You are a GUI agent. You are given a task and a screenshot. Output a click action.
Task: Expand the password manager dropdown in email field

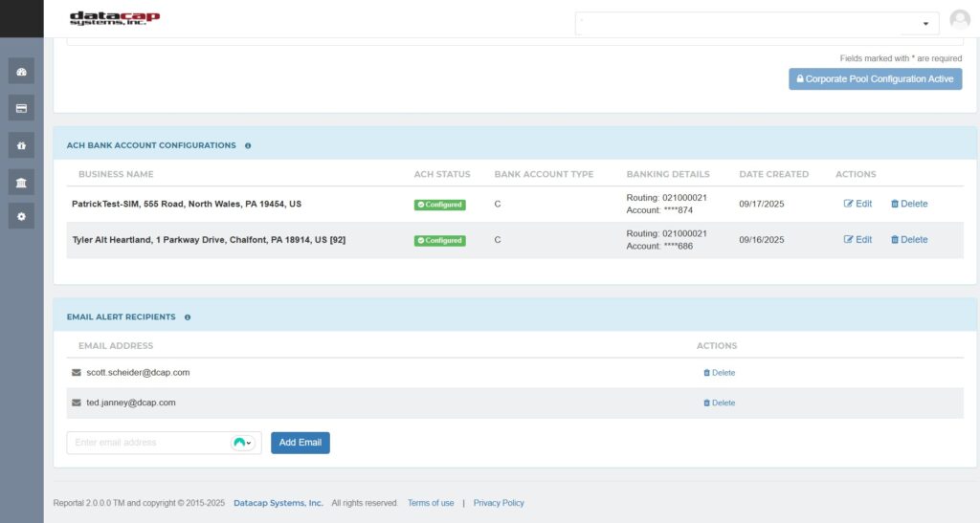pos(244,443)
